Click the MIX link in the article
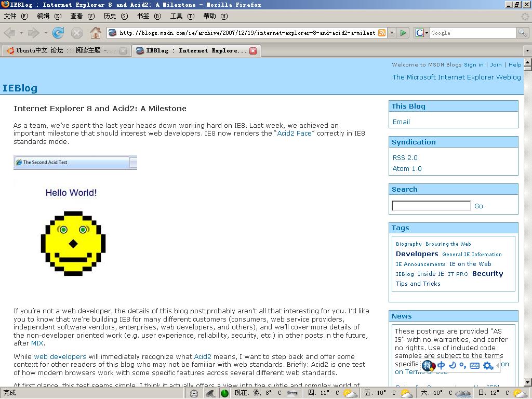 click(x=37, y=343)
